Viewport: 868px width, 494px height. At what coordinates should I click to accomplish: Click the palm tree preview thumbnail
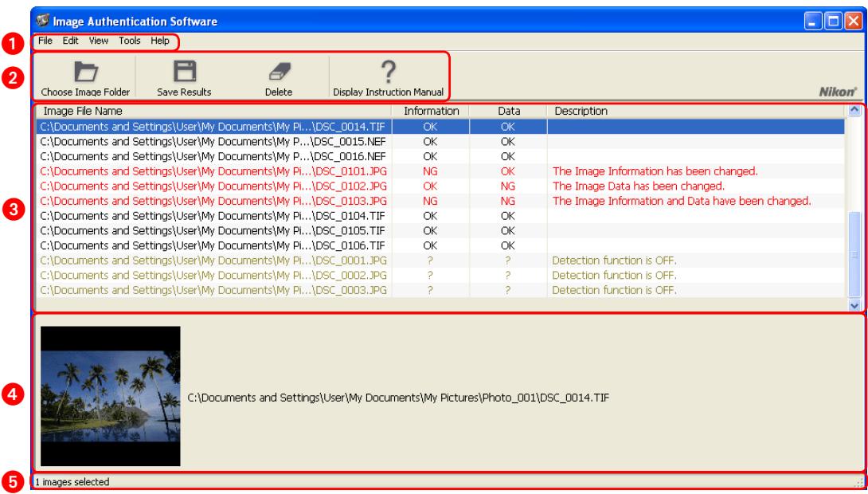(x=111, y=396)
